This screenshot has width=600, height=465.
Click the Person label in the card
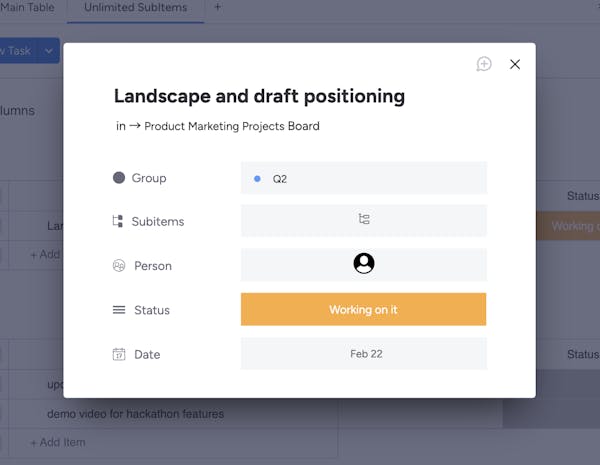153,266
